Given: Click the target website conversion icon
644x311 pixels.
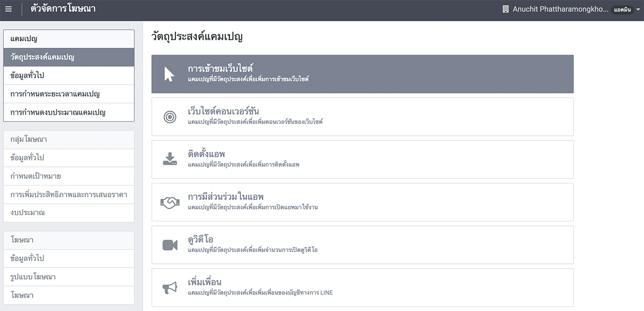Looking at the screenshot, I should 169,116.
